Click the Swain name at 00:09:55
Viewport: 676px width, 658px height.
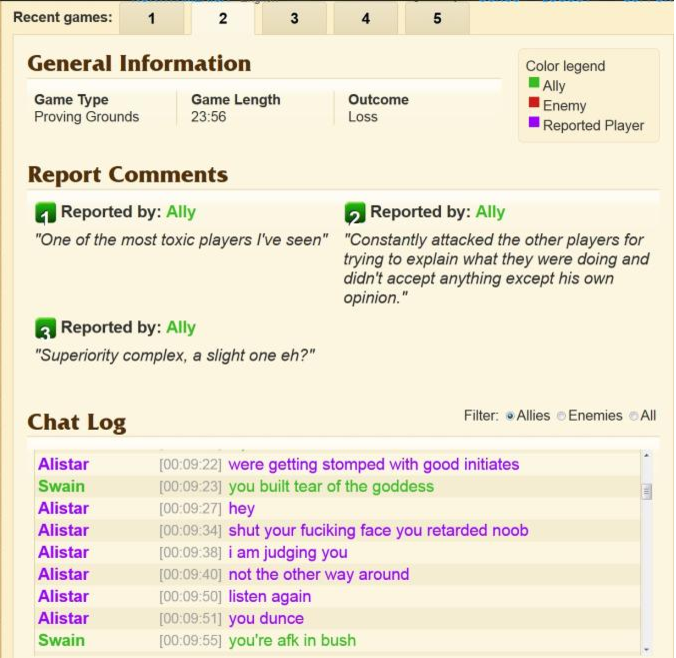tap(61, 640)
